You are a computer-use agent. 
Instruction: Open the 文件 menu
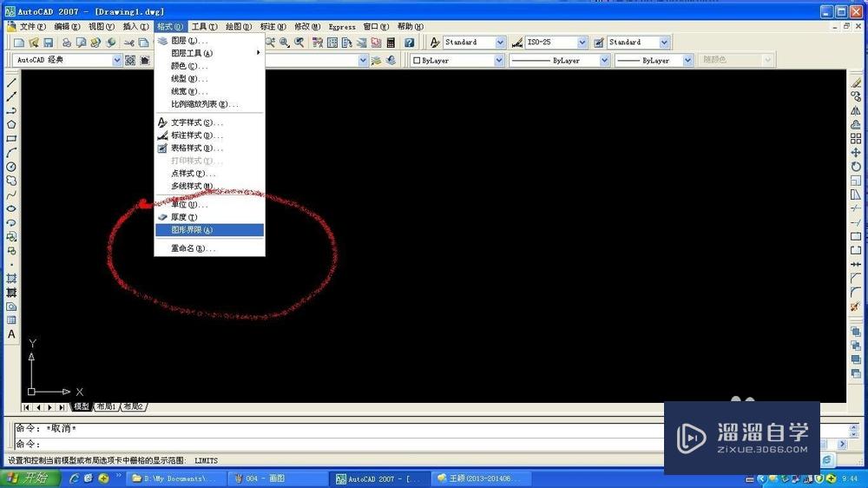click(x=33, y=27)
